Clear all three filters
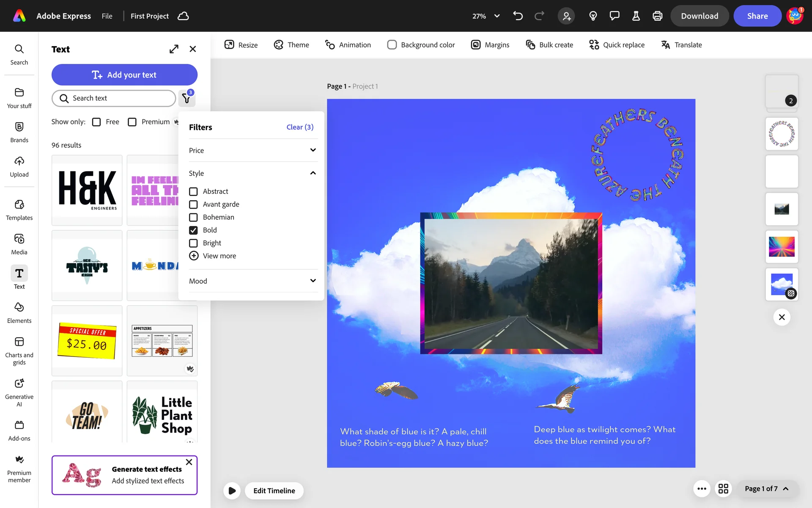The height and width of the screenshot is (508, 812). click(x=300, y=127)
